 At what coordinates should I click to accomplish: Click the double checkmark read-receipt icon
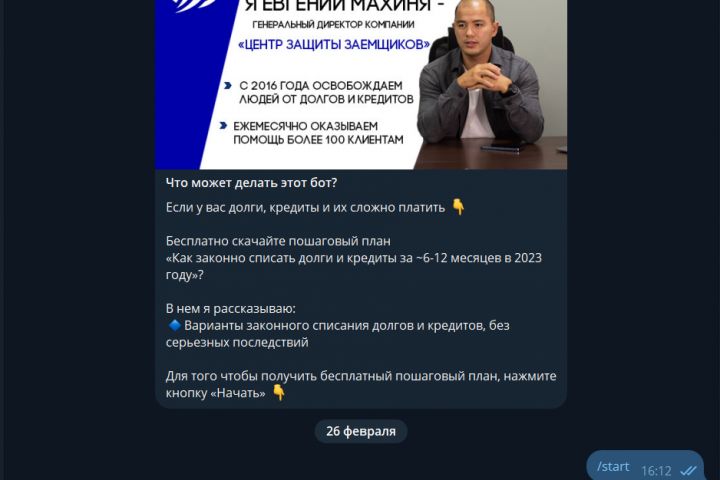689,471
